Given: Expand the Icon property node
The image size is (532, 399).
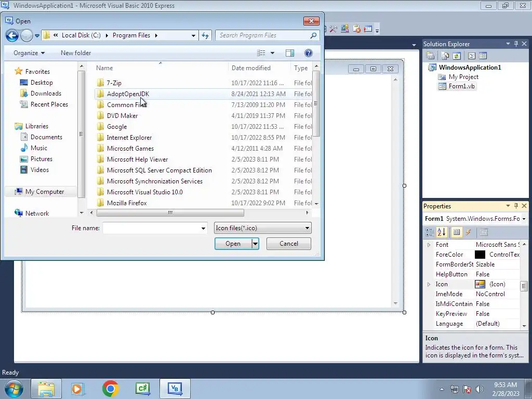Looking at the screenshot, I should (429, 284).
